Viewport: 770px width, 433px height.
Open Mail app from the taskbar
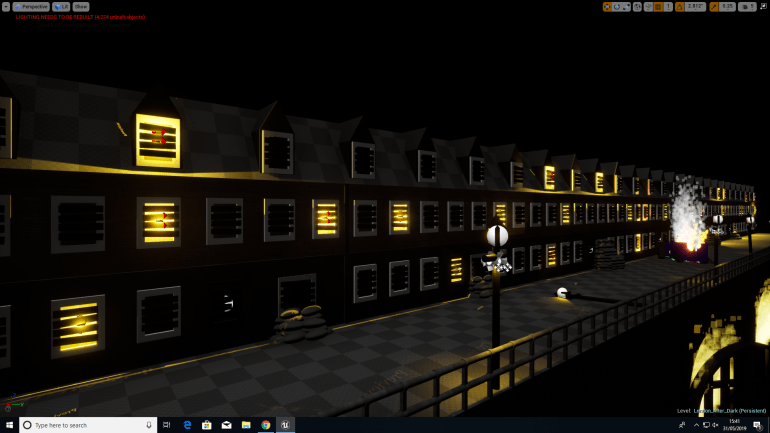[x=226, y=425]
